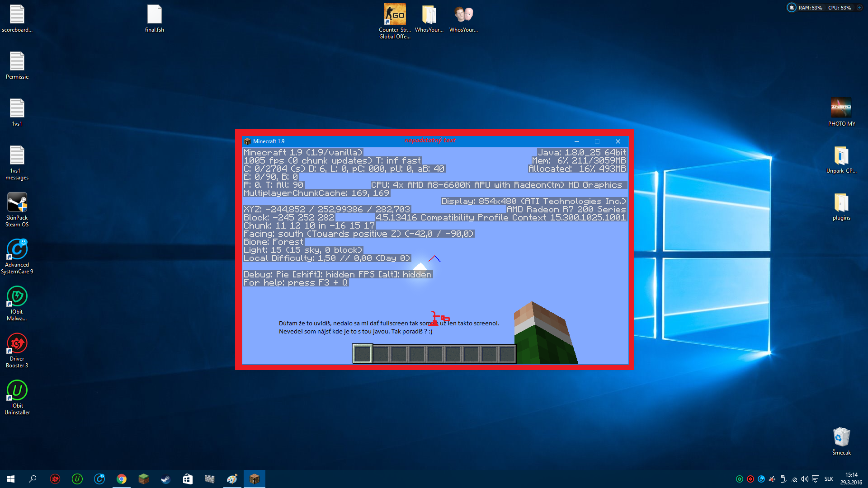This screenshot has width=868, height=488.
Task: Open the PHOTO MY desktop icon
Action: 841,112
